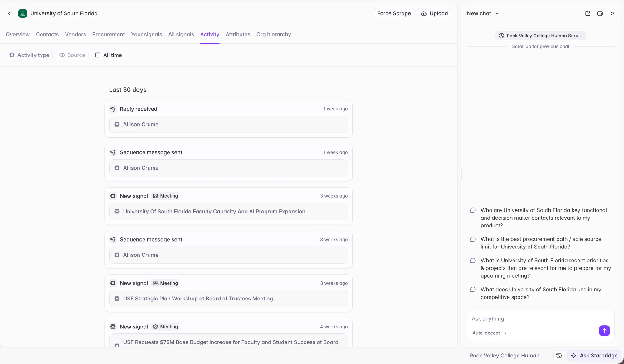Open chat history icon in bottom bar
Screen dimensions: 624x364
click(x=559, y=356)
